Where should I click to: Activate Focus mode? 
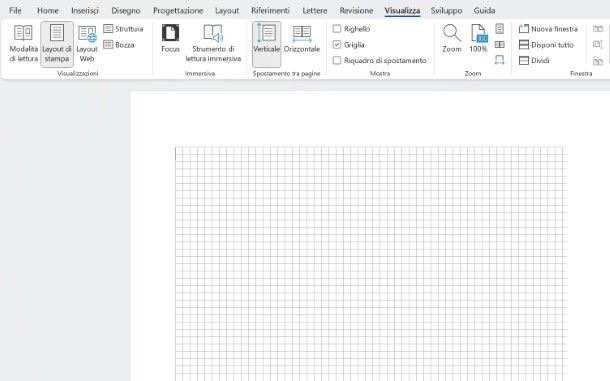click(x=170, y=38)
